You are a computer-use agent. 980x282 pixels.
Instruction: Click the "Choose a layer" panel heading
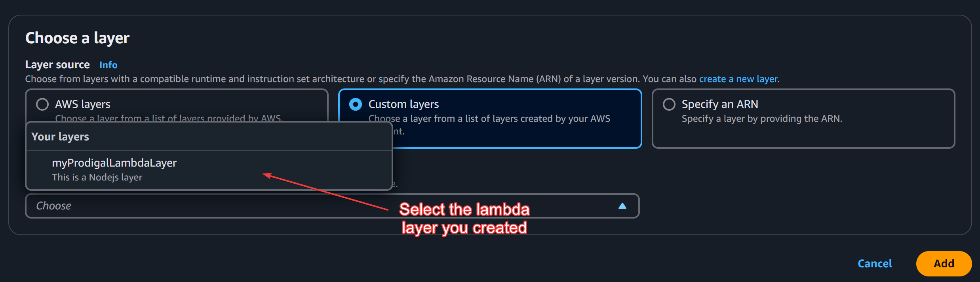tap(78, 38)
